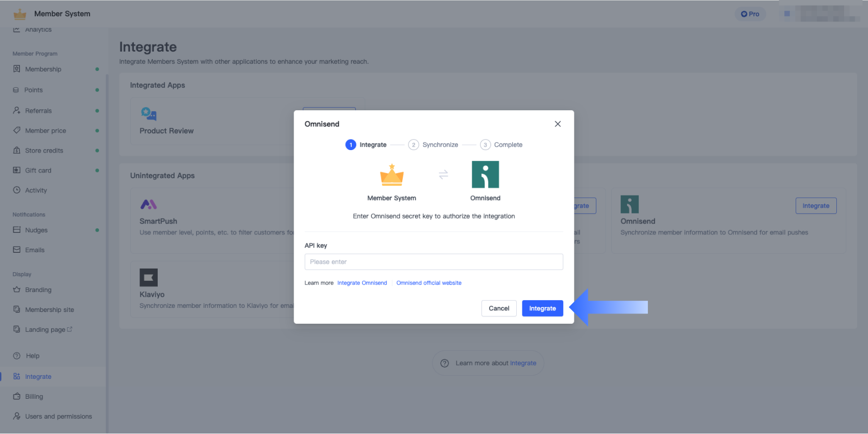Click the Branding crown icon
Viewport: 868px width, 434px height.
point(17,290)
